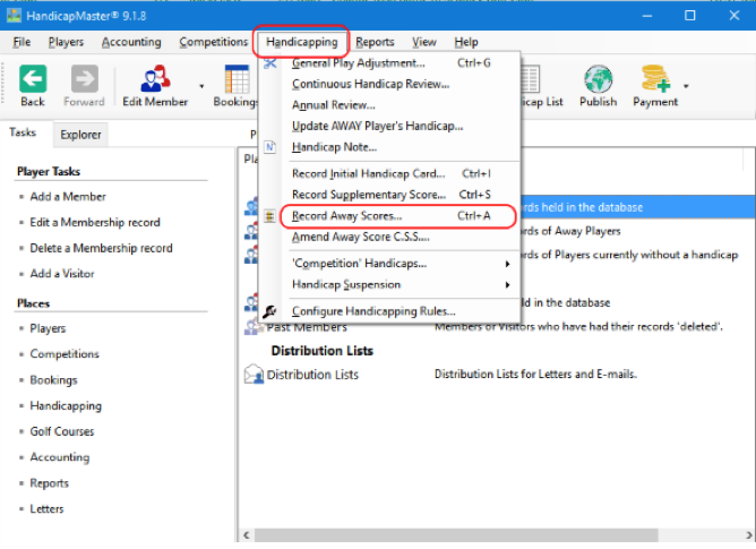Click the HandicapMaster app icon in title bar
The image size is (756, 549).
(x=14, y=15)
